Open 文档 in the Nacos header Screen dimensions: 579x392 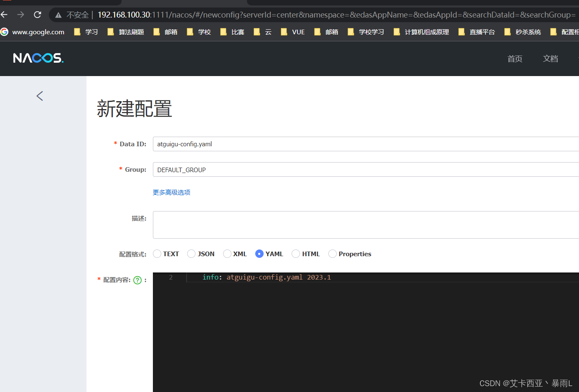point(550,59)
